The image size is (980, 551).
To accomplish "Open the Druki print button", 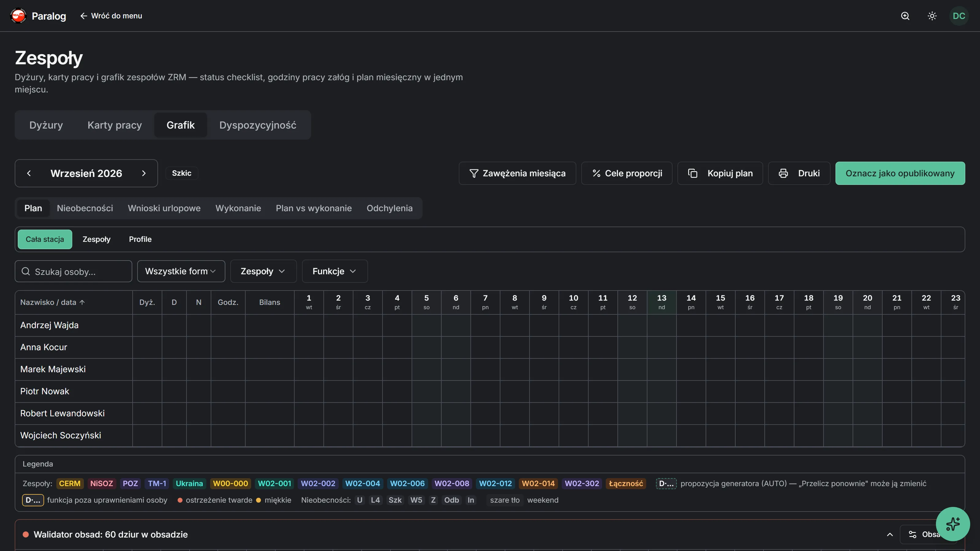I will (799, 173).
